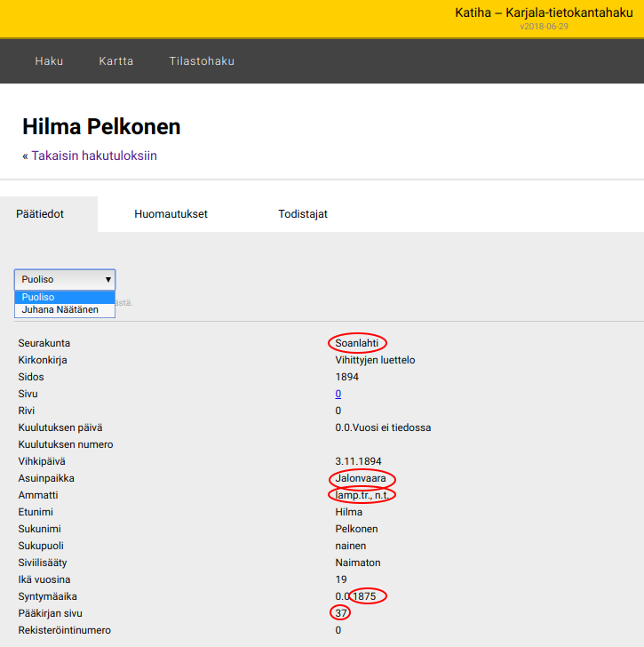Select the Päätiedot tab

[40, 214]
